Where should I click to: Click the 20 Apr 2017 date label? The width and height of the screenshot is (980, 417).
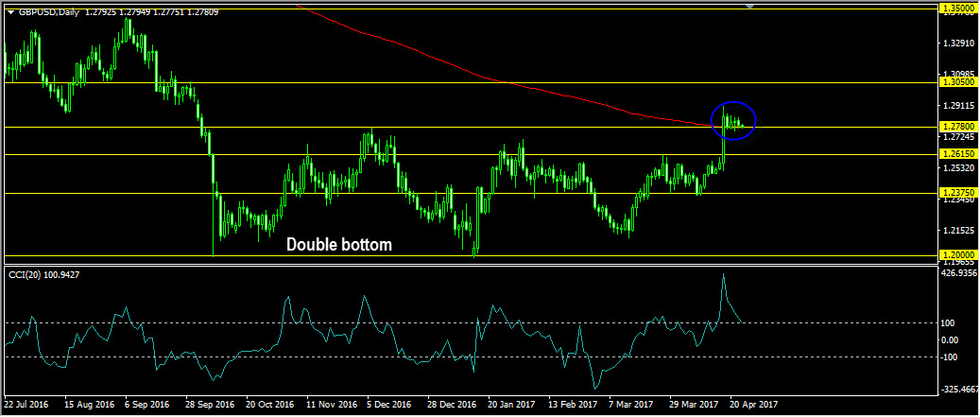(x=752, y=404)
